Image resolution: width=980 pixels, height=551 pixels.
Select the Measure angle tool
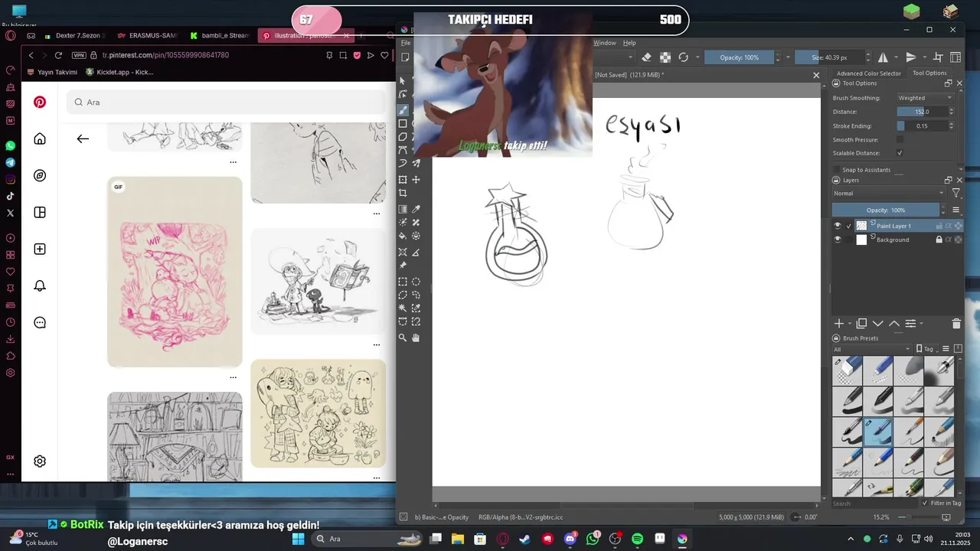pos(416,253)
